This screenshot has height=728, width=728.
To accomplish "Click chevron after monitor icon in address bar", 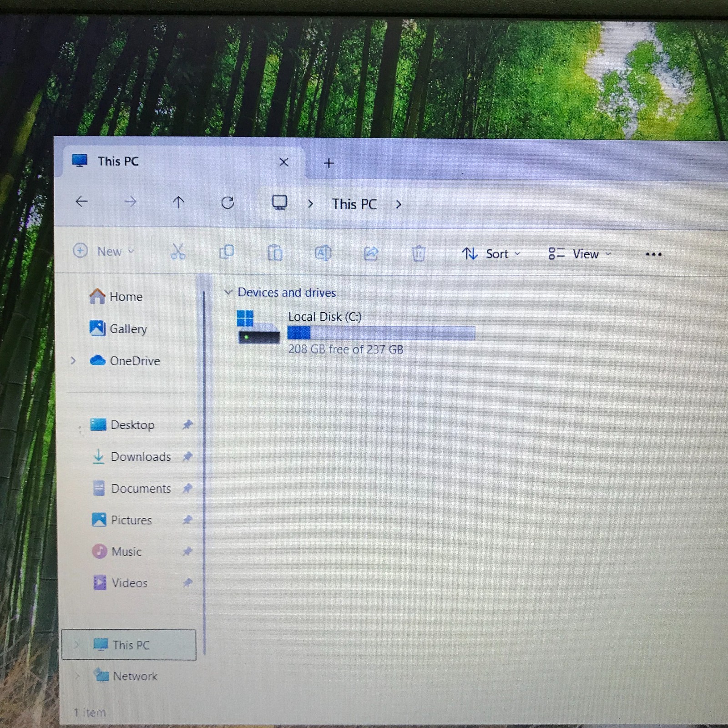I will [310, 204].
